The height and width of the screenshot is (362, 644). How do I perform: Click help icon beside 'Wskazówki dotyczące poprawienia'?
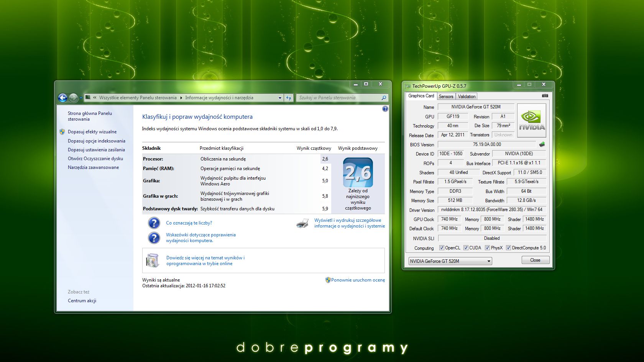tap(154, 238)
